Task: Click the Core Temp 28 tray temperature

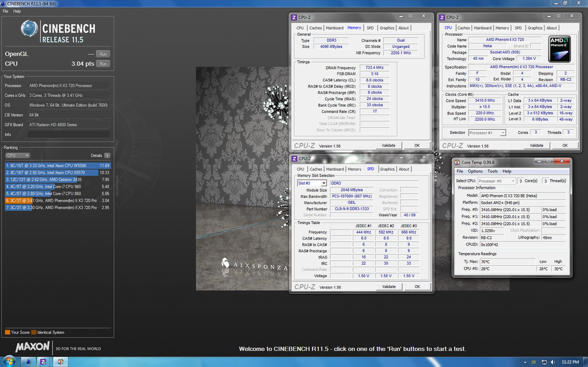Action: click(533, 362)
